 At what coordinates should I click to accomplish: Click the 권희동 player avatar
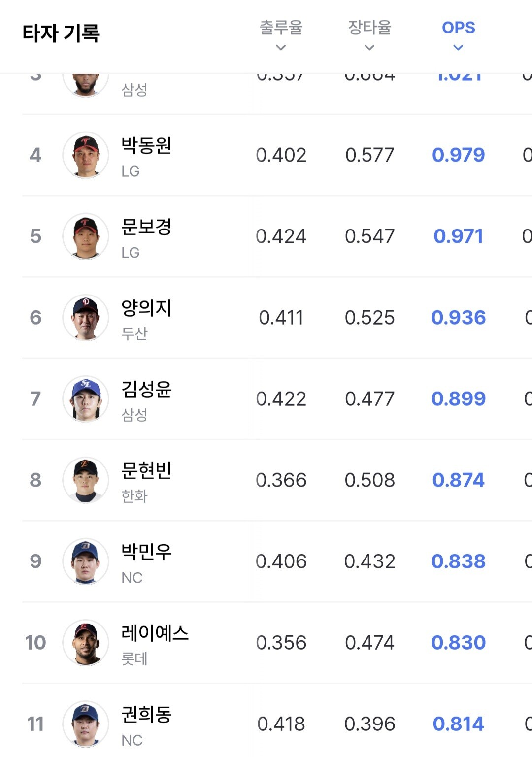[86, 723]
